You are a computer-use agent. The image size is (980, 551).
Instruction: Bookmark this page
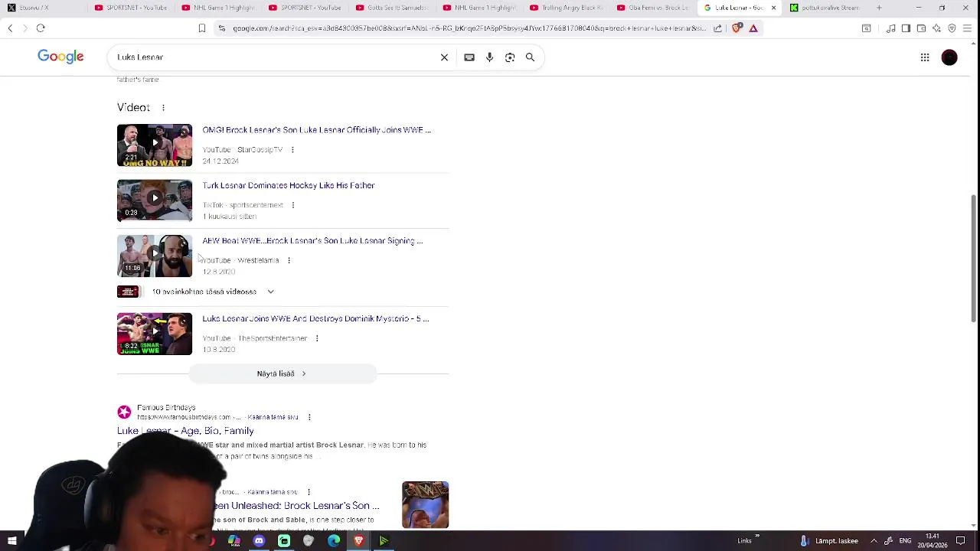click(202, 28)
